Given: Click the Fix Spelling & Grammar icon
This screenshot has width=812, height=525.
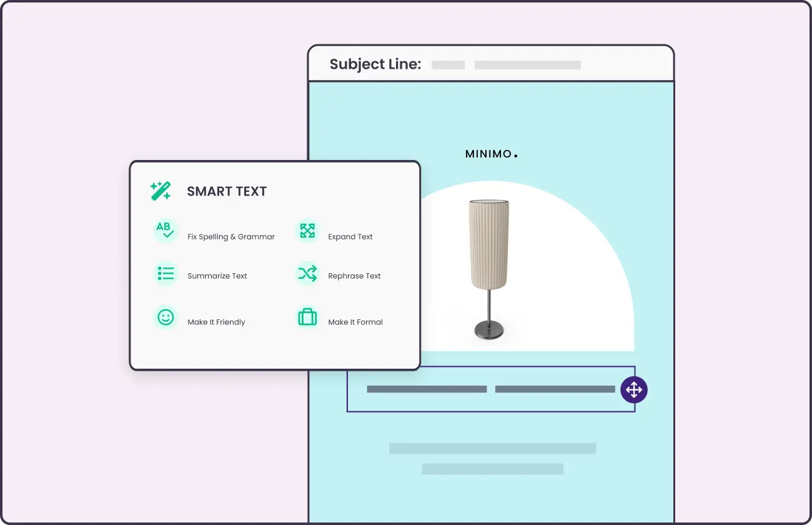Looking at the screenshot, I should pyautogui.click(x=166, y=231).
